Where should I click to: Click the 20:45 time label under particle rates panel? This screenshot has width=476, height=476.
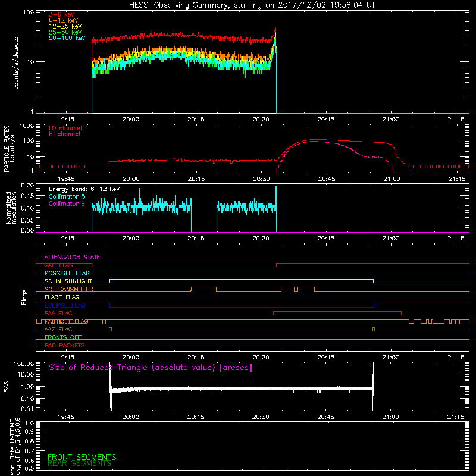(x=326, y=179)
